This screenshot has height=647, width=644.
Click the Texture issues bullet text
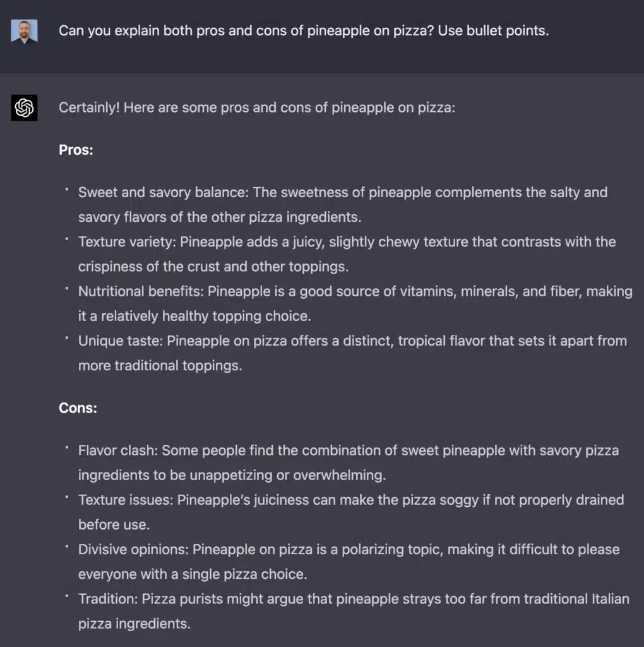point(351,512)
